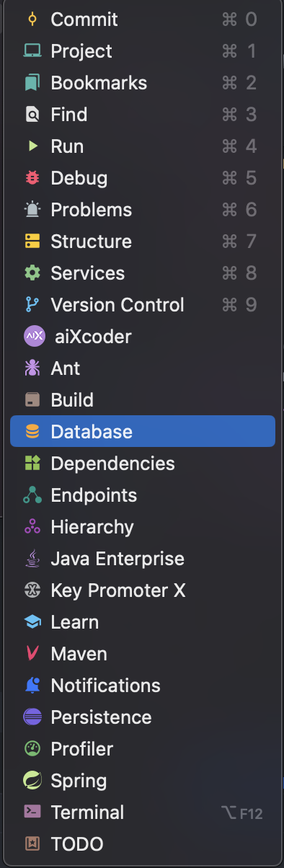Open the Project tool window
This screenshot has width=284, height=868.
point(143,51)
